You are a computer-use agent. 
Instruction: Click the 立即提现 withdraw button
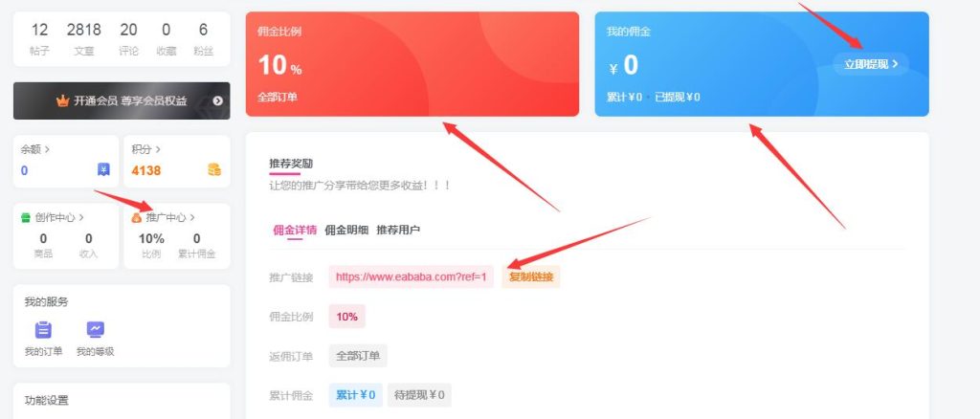point(871,64)
